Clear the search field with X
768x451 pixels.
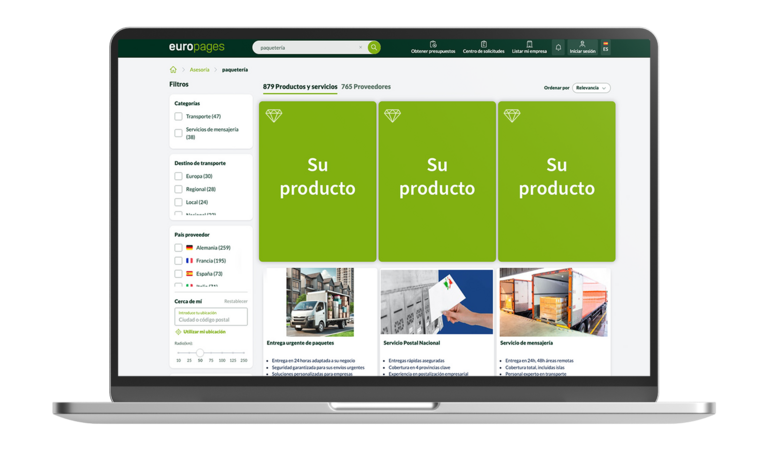tap(360, 47)
